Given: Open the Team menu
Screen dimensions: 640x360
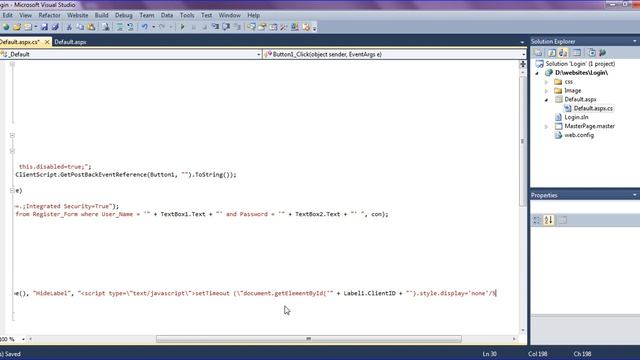Looking at the screenshot, I should click(147, 15).
